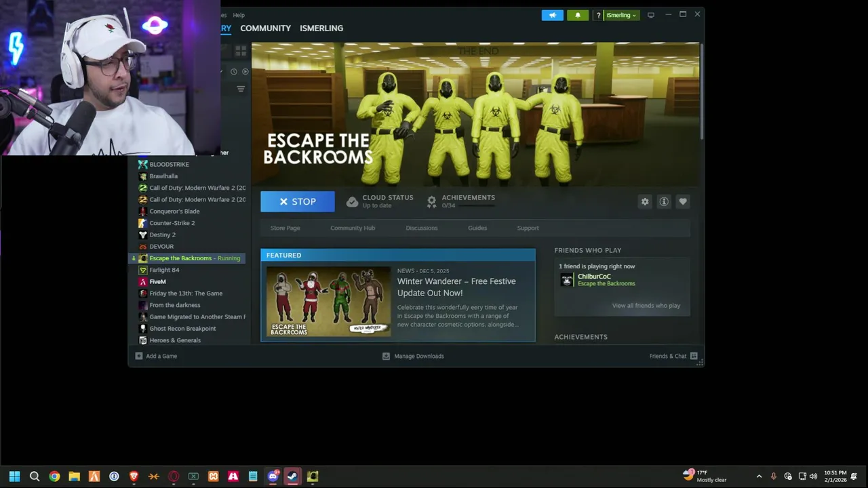Open the Opera GX browser from taskbar
The image size is (868, 488).
click(174, 476)
